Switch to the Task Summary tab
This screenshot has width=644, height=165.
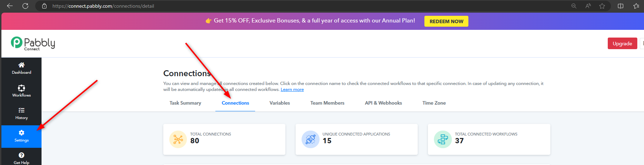pos(185,103)
